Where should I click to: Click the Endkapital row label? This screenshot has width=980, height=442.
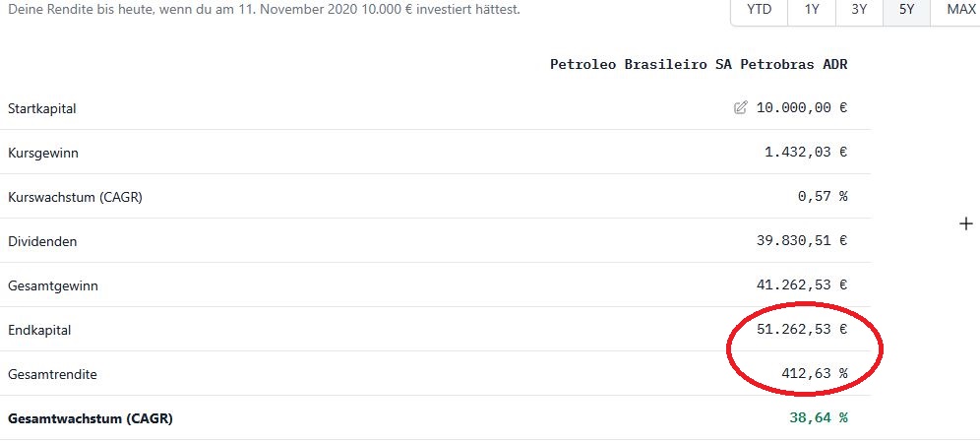click(39, 330)
